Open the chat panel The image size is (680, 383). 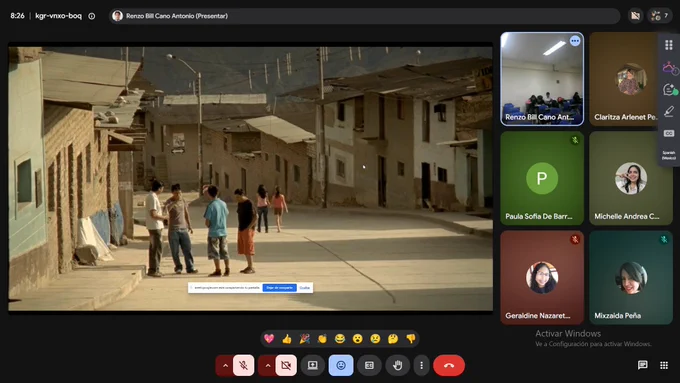(643, 365)
